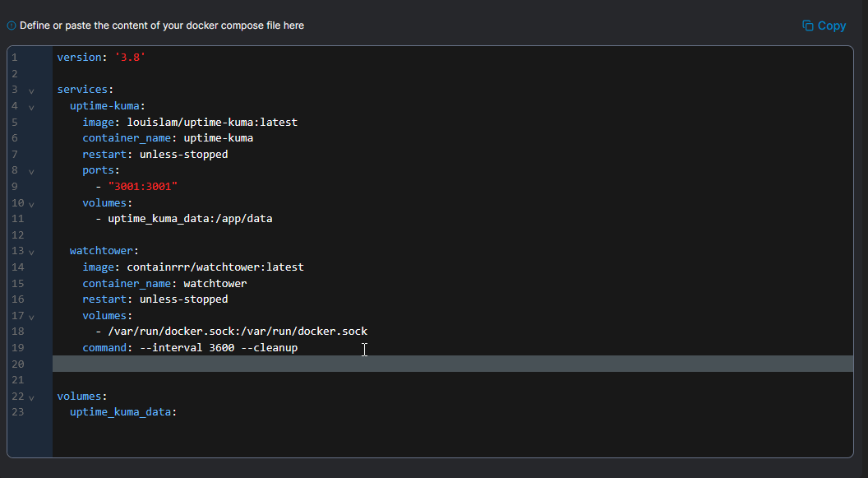The image size is (868, 478).
Task: Place cursor on louislam/uptime-kuma:latest image name
Action: pyautogui.click(x=212, y=122)
